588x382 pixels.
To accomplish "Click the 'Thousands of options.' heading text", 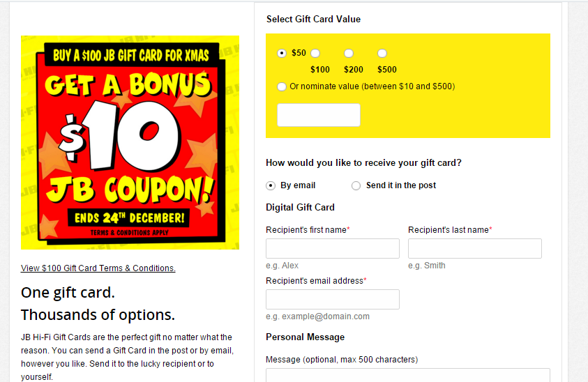I will 98,314.
